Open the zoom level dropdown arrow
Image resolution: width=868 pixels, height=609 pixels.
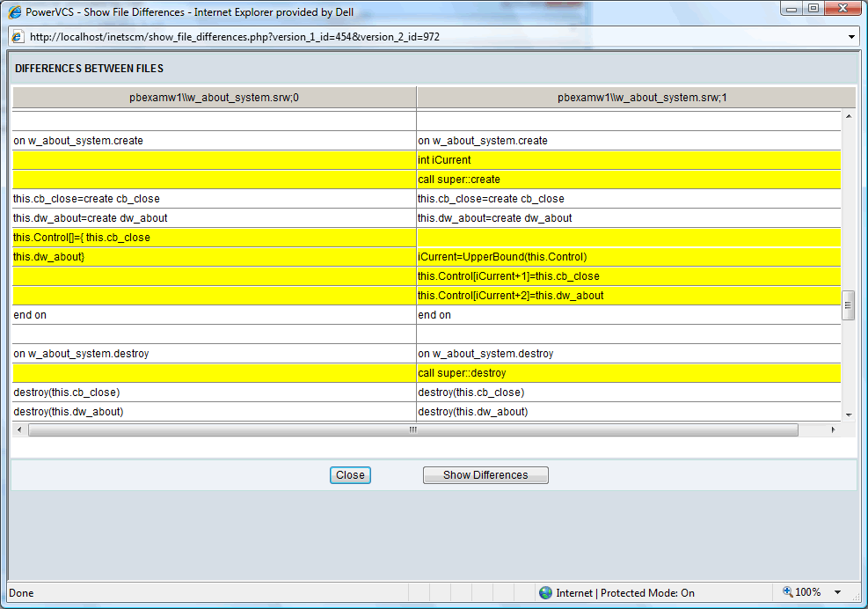pos(837,592)
